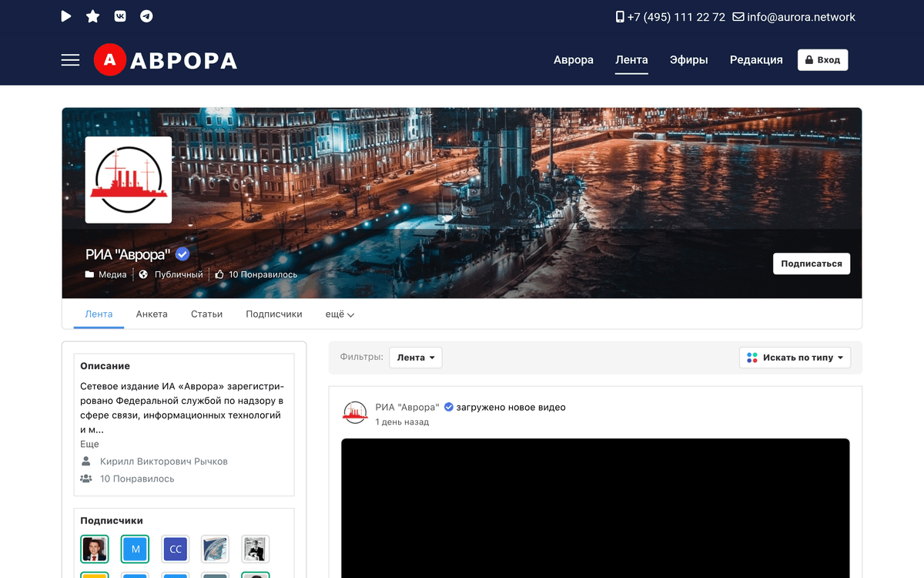Expand the ещё menu in profile tabs
Screen dimensions: 924x578
pos(339,314)
